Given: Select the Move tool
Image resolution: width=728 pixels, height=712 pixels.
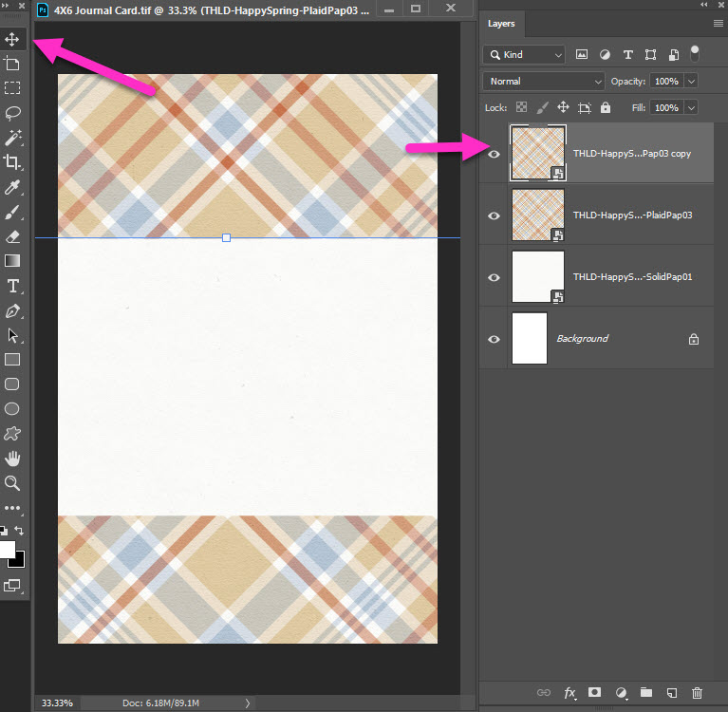Looking at the screenshot, I should point(12,39).
